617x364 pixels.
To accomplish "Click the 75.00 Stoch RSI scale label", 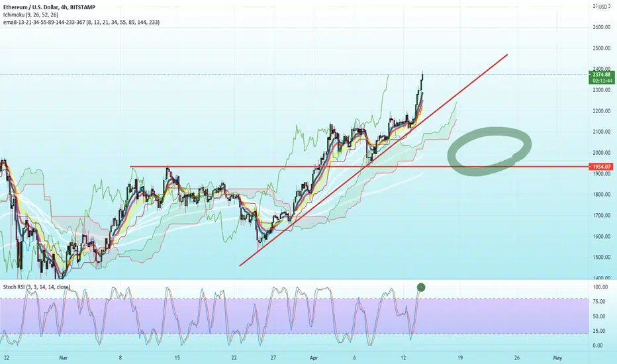I will tap(599, 302).
